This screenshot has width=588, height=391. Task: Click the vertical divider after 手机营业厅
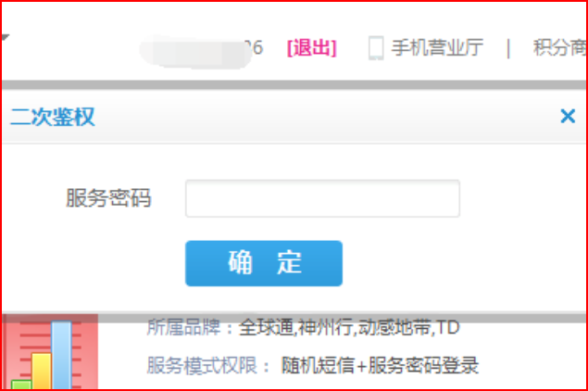coord(508,48)
